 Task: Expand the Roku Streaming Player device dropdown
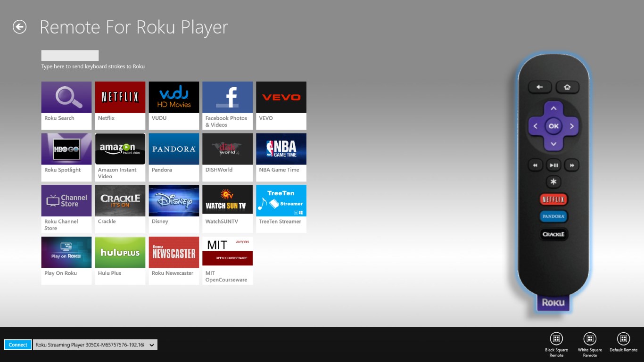point(95,345)
